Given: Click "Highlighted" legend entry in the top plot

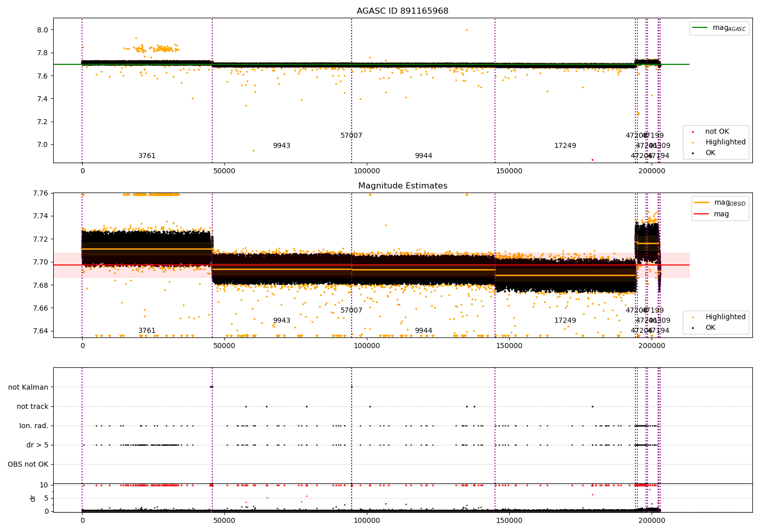Looking at the screenshot, I should (x=726, y=142).
